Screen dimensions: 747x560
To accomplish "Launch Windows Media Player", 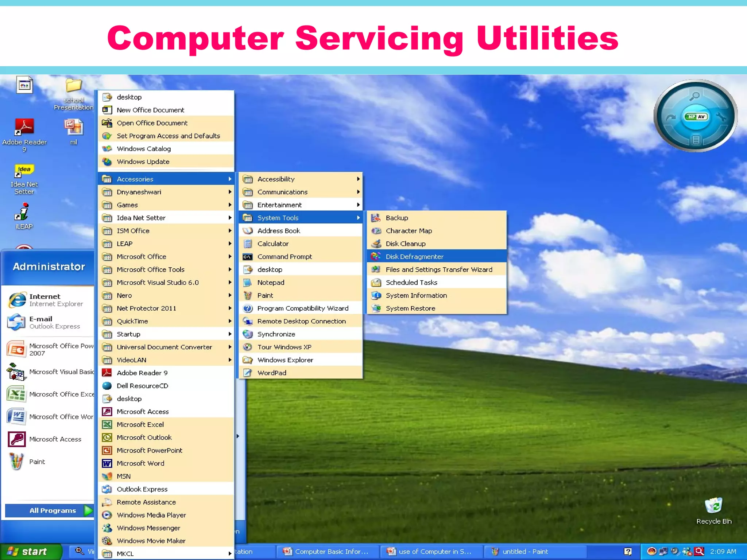I will coord(166,515).
